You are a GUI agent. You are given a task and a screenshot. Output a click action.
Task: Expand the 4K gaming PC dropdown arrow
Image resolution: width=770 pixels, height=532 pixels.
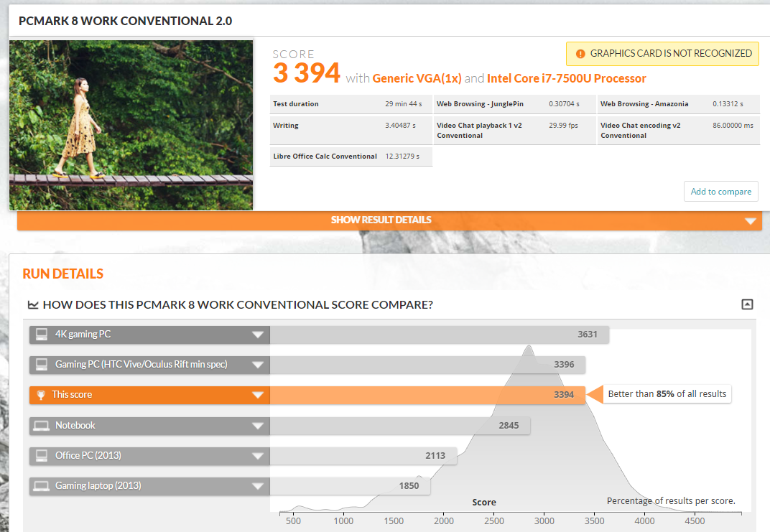[x=258, y=335]
